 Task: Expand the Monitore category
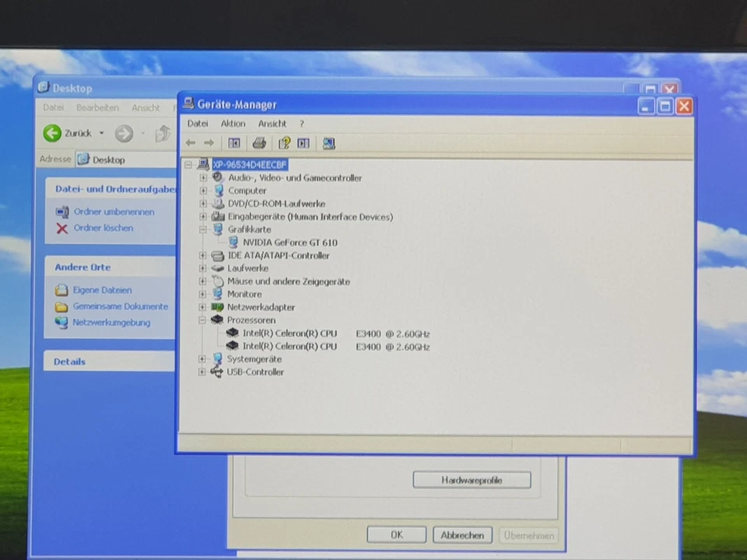coord(202,294)
